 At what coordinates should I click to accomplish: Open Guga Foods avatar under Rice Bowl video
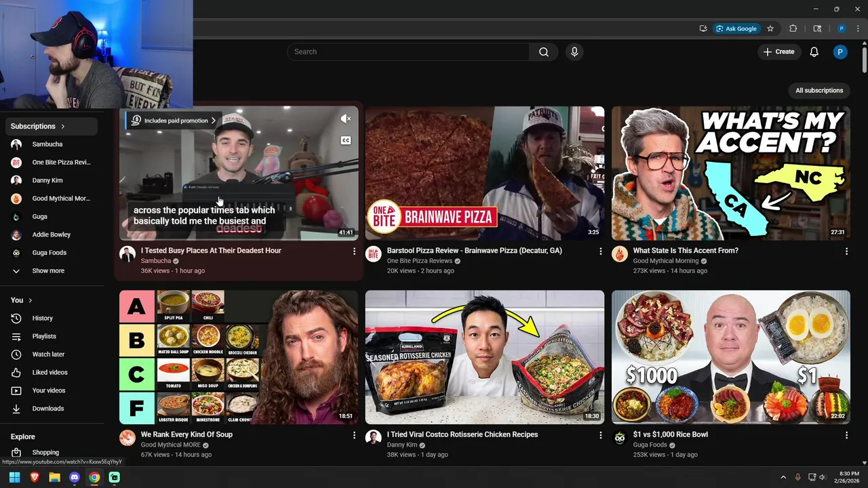point(620,438)
